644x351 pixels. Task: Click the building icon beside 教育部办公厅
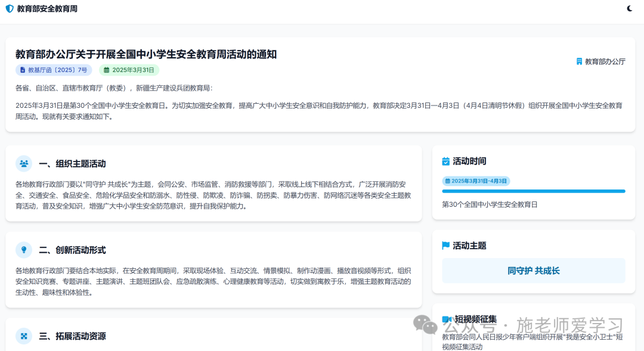579,61
